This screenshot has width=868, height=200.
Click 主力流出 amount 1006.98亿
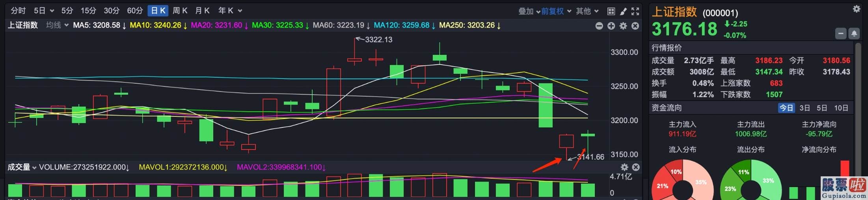click(x=751, y=134)
